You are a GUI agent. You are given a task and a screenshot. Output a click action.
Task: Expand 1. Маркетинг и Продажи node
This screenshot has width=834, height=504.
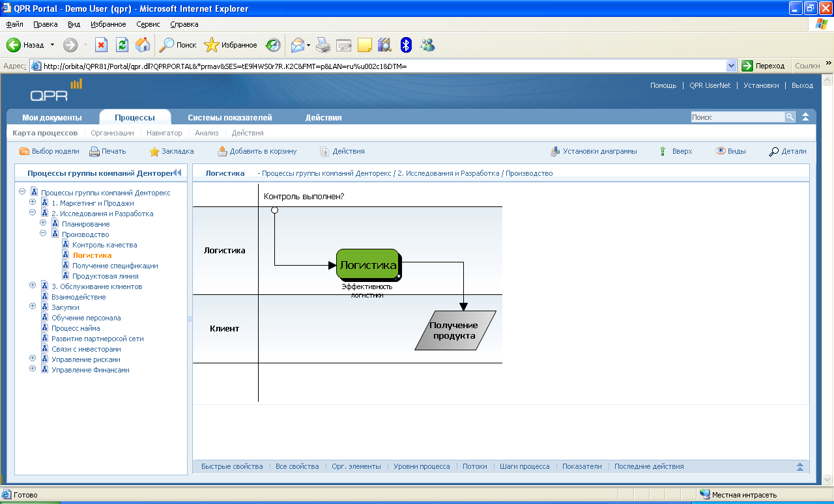pyautogui.click(x=33, y=203)
